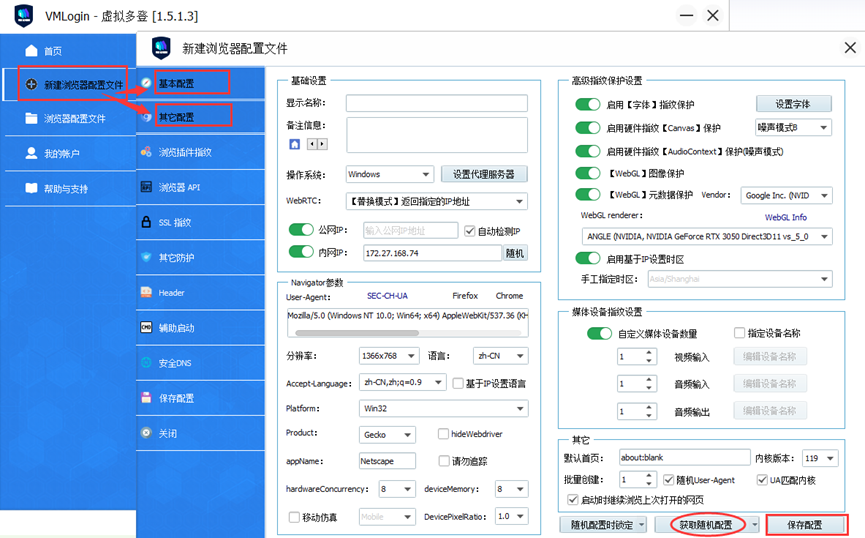
Task: Open 我的账户 in main menu
Action: (x=70, y=153)
